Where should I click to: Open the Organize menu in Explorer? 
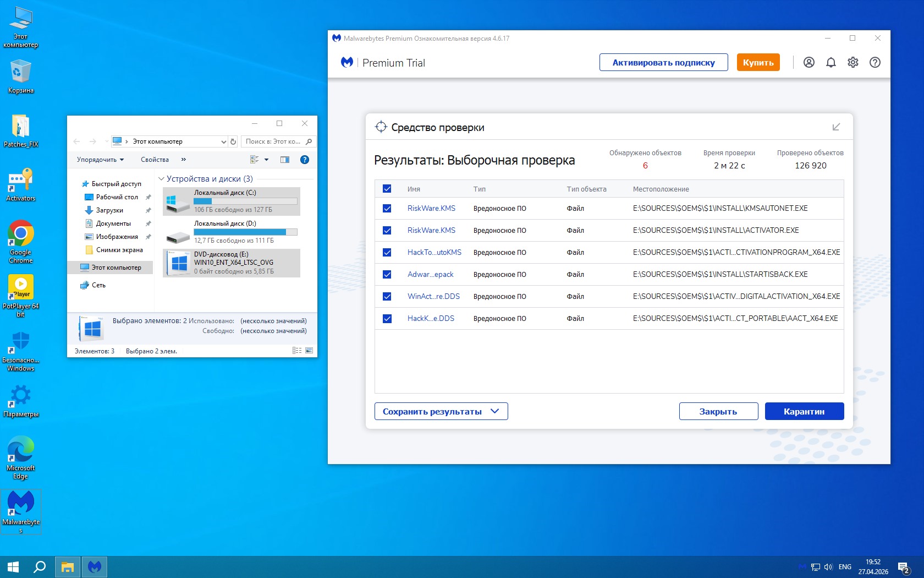point(100,160)
